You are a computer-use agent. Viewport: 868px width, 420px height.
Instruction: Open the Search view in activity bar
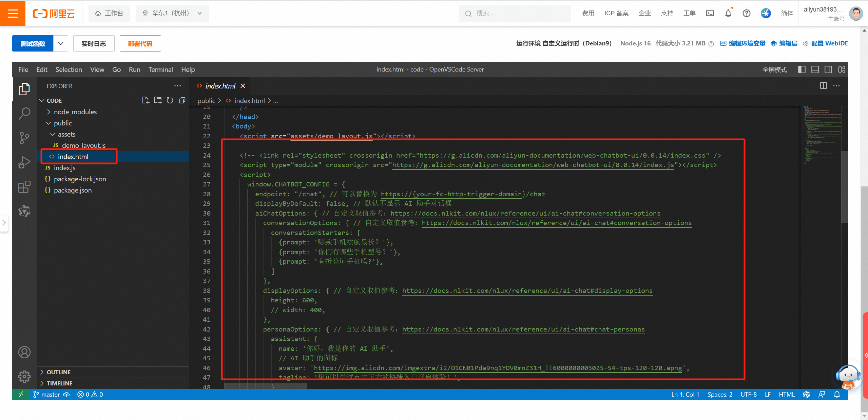(24, 113)
